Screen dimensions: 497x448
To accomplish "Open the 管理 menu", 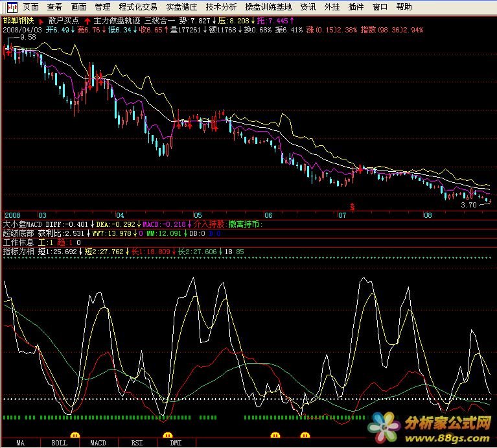I will (102, 7).
